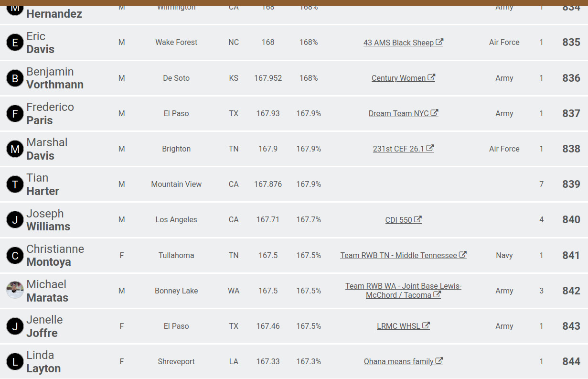Click Linda Layton's L avatar icon
Image resolution: width=588 pixels, height=379 pixels.
[15, 362]
